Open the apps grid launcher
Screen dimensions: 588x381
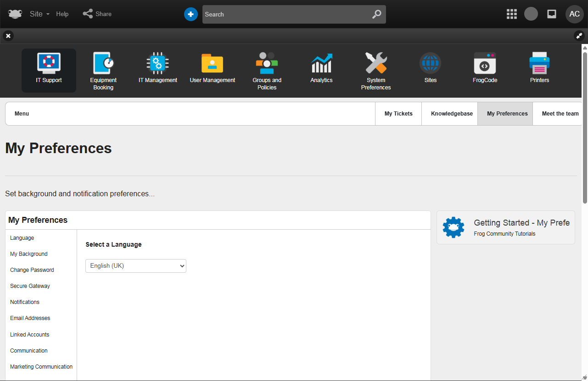pos(512,14)
